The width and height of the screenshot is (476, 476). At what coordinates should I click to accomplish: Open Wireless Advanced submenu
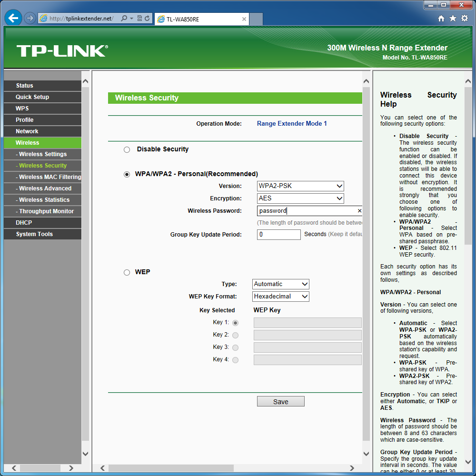(42, 188)
